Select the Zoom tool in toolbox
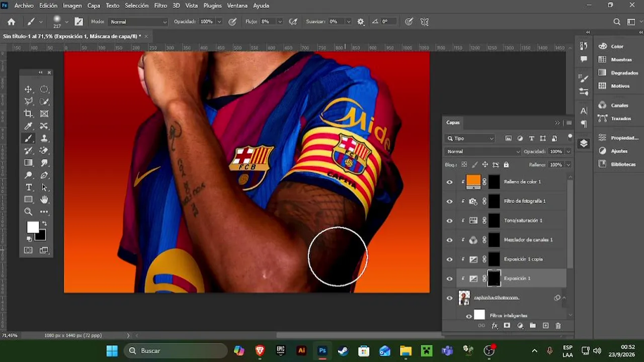This screenshot has width=644, height=362. coord(29,212)
